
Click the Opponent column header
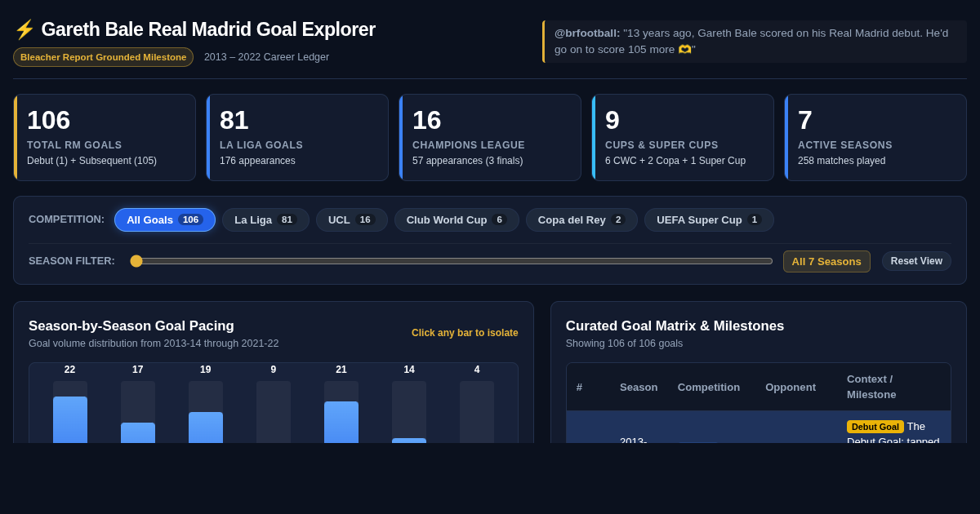[x=791, y=387]
